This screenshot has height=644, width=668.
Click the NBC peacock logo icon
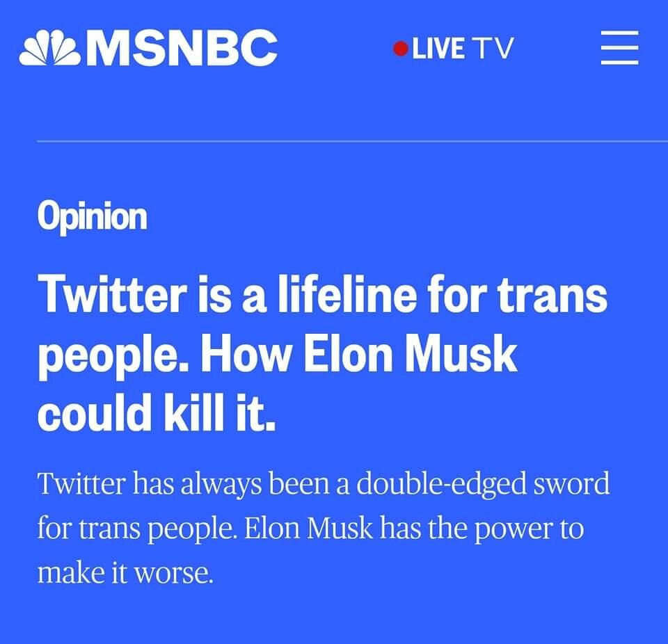pos(49,49)
